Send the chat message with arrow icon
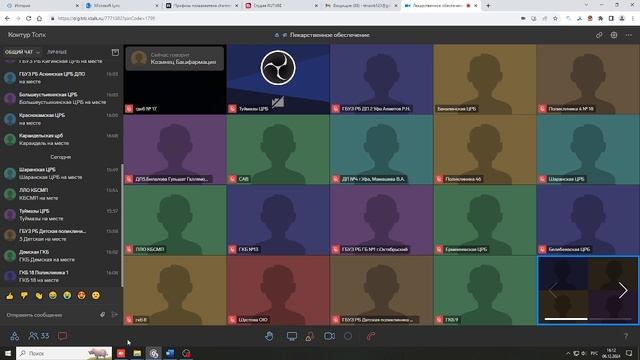This screenshot has width=640, height=360. coord(115,315)
